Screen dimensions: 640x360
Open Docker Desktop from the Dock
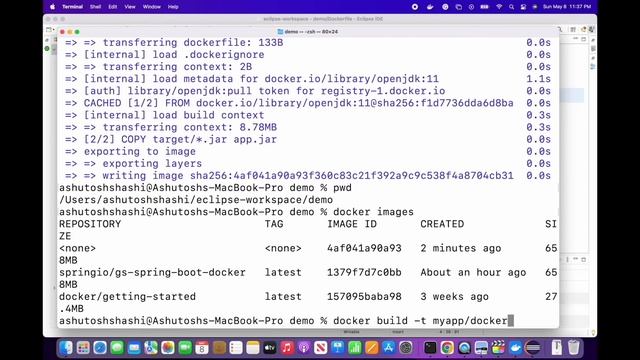515,348
